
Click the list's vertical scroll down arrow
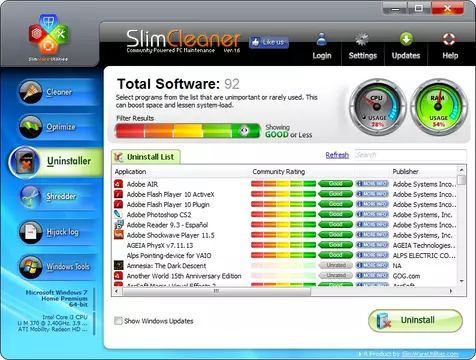tap(462, 281)
